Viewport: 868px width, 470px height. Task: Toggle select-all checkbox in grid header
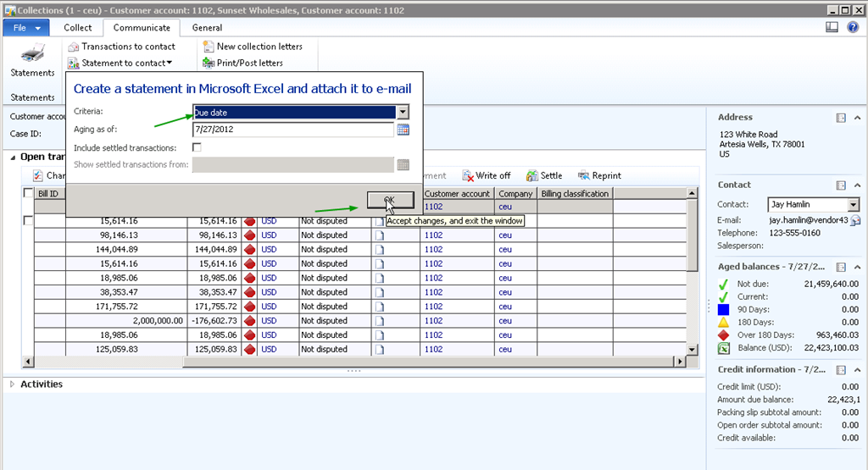pos(28,193)
